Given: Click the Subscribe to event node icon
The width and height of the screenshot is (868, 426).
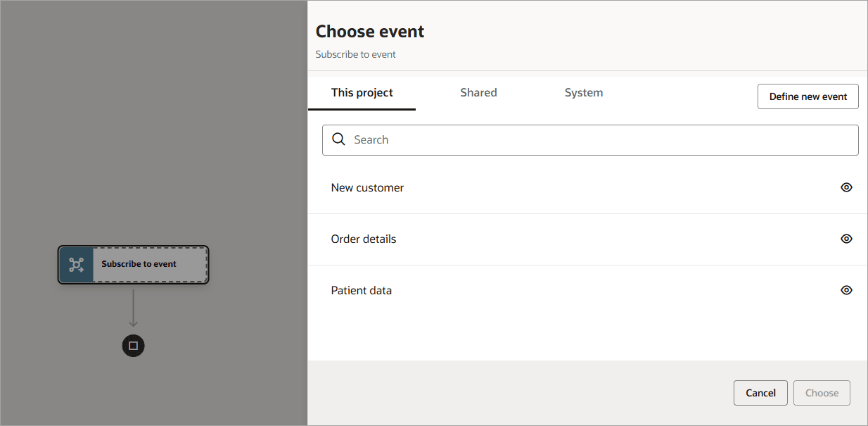Looking at the screenshot, I should 76,265.
